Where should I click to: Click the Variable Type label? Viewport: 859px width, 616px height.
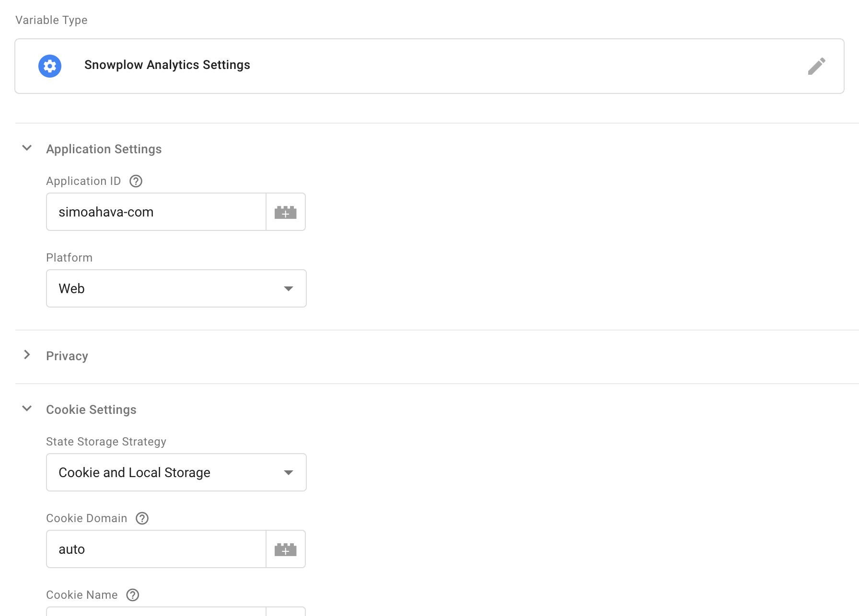click(51, 20)
